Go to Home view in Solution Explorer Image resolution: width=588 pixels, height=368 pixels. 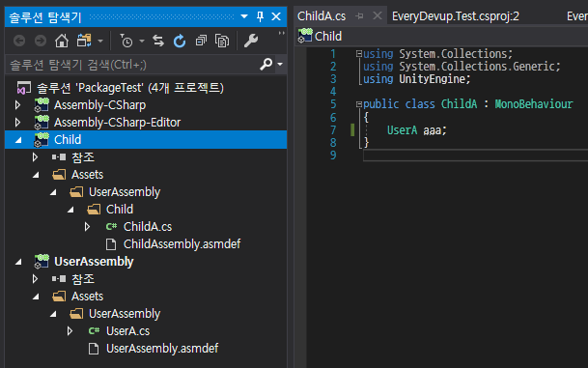[62, 41]
